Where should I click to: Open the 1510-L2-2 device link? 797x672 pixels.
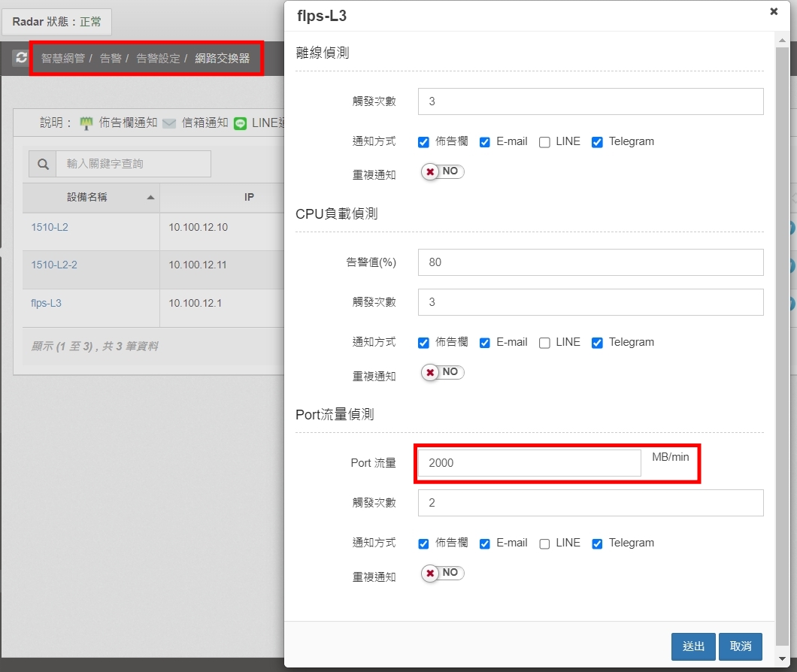(x=54, y=265)
